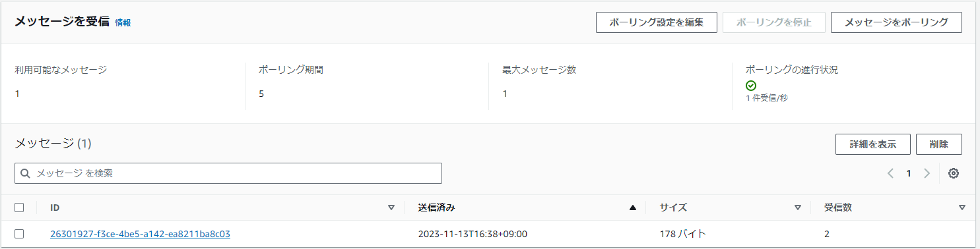This screenshot has width=980, height=249.
Task: Sort by the ID column arrow
Action: (x=391, y=207)
